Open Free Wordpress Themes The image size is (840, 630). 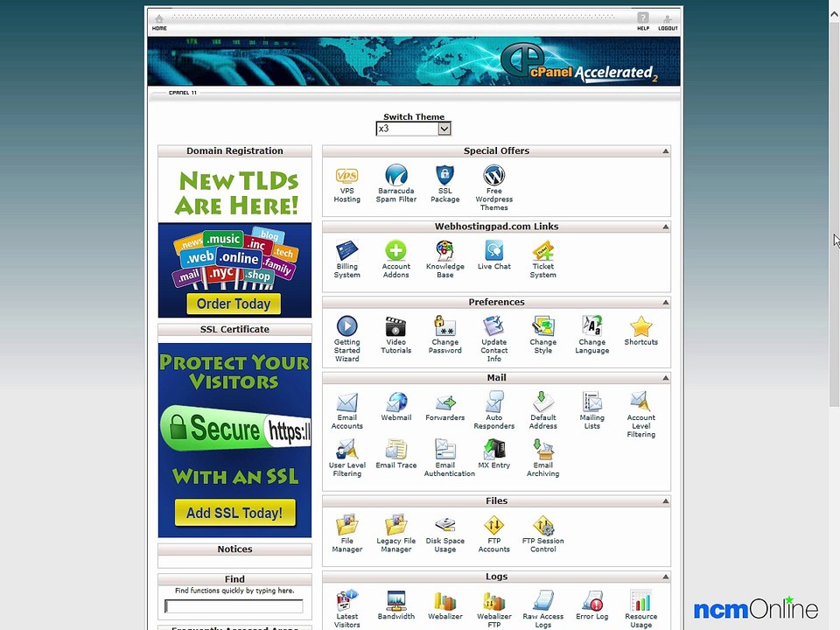493,189
